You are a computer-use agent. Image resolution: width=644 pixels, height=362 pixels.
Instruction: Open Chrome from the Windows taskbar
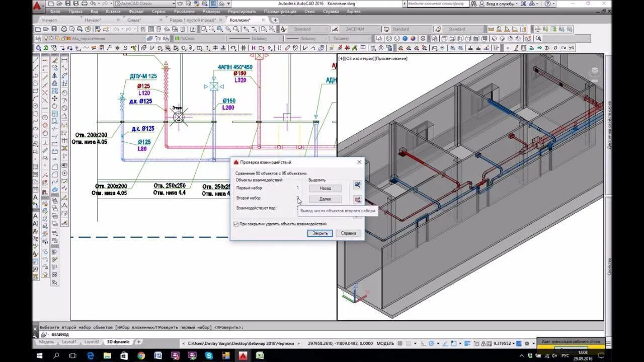tap(140, 355)
